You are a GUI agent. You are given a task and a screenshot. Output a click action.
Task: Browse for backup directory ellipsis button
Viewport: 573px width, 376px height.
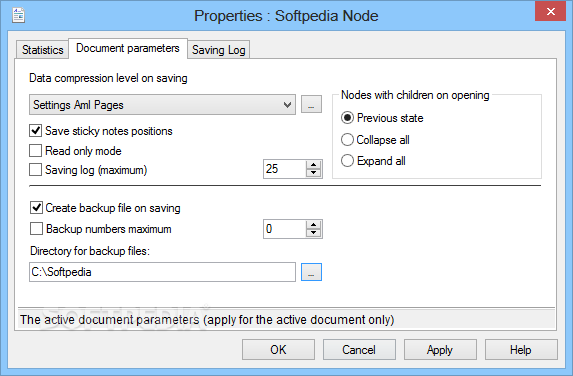click(311, 272)
